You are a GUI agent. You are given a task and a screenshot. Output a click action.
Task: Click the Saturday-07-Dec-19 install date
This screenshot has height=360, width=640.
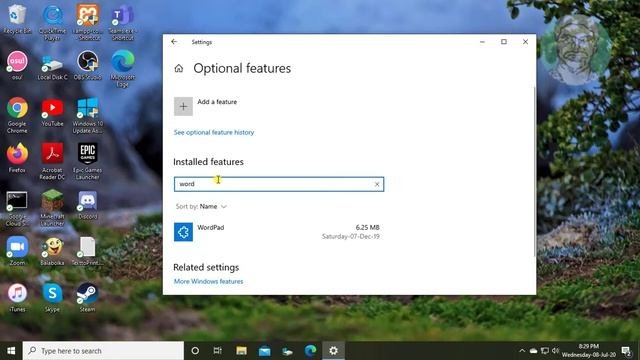point(351,236)
